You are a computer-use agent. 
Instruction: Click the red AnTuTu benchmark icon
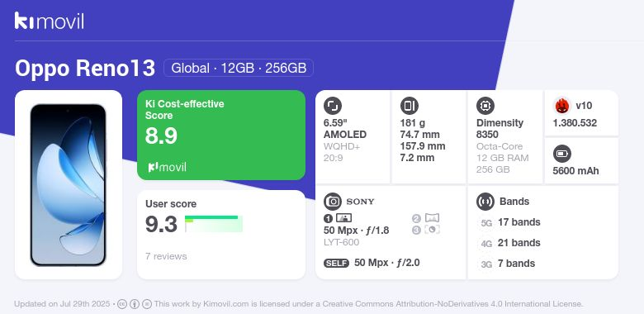click(x=562, y=106)
